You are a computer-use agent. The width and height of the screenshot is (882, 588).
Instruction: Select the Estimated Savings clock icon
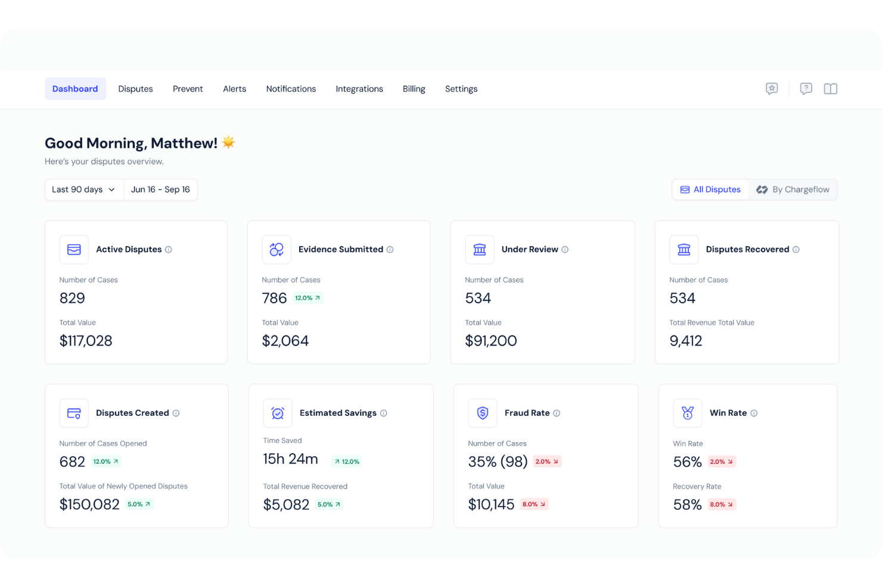(x=278, y=413)
